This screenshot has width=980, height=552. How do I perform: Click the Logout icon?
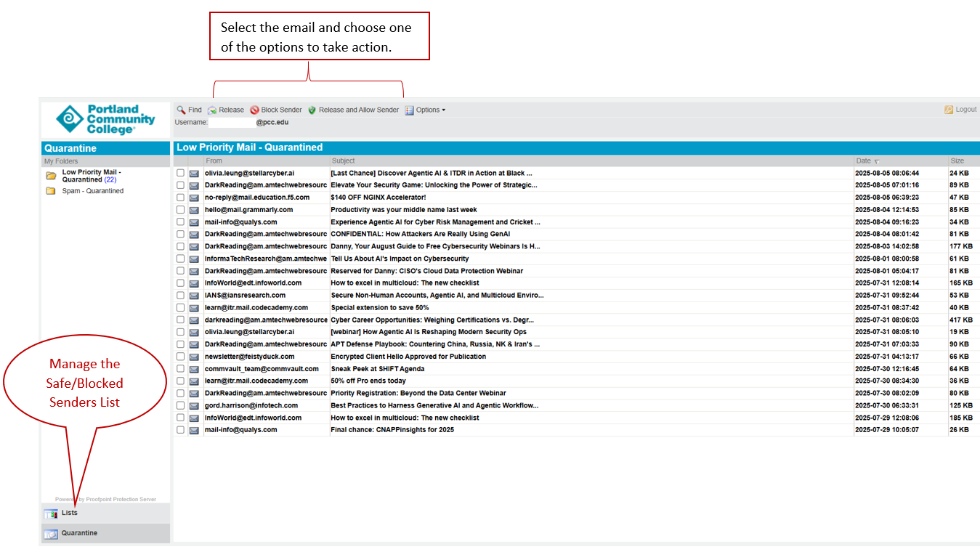949,109
